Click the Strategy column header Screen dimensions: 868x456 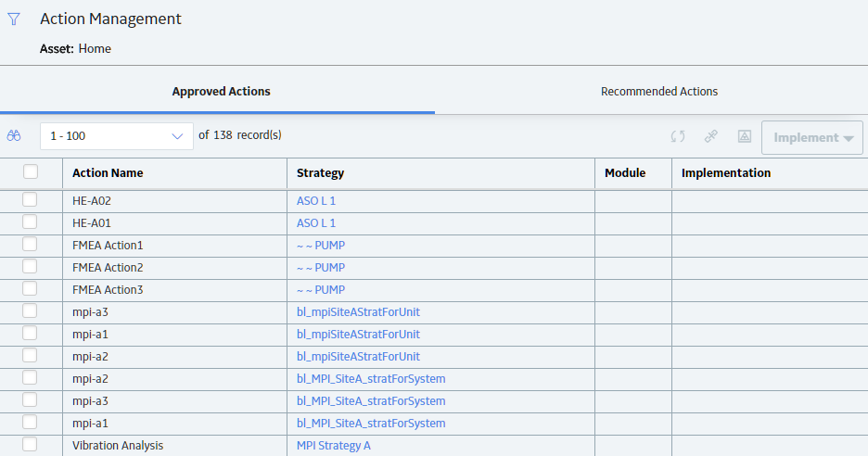coord(321,173)
